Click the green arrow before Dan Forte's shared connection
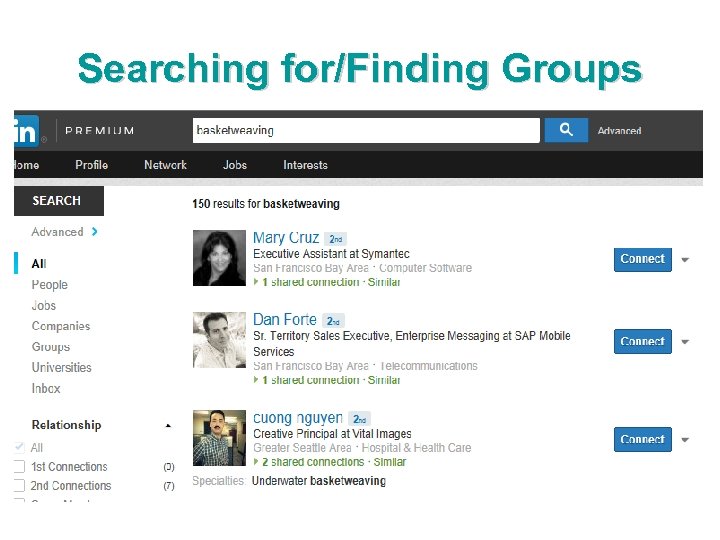The width and height of the screenshot is (720, 540). 256,380
